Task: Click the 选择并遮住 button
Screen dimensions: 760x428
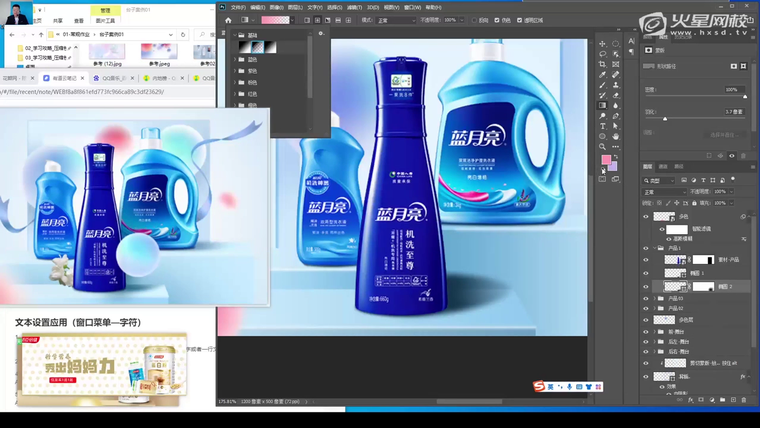Action: pyautogui.click(x=725, y=135)
